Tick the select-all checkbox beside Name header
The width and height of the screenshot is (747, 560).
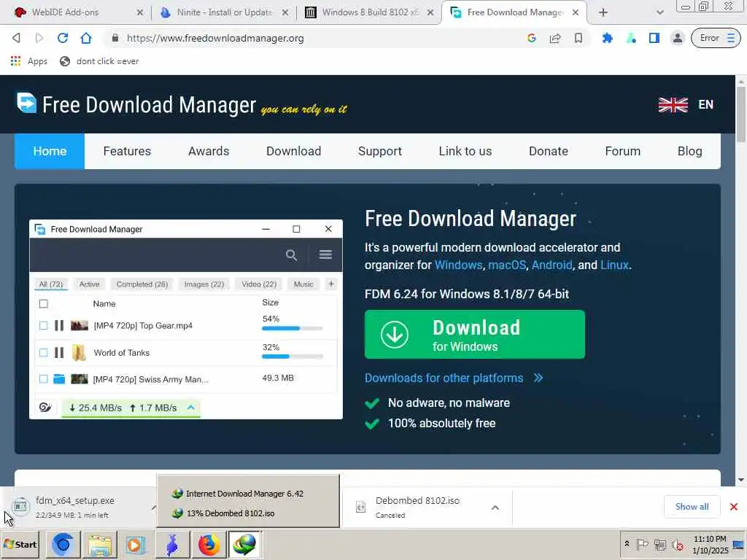[x=43, y=304]
